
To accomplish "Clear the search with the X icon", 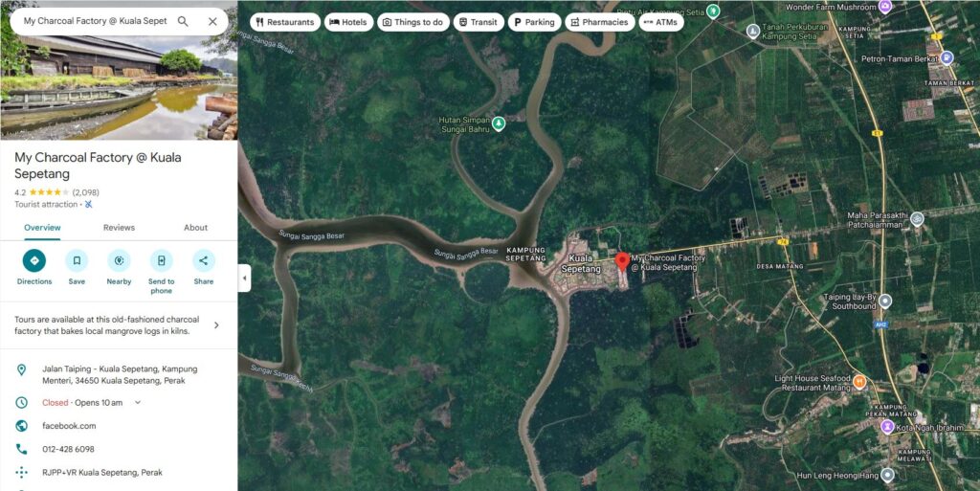I will [x=212, y=21].
